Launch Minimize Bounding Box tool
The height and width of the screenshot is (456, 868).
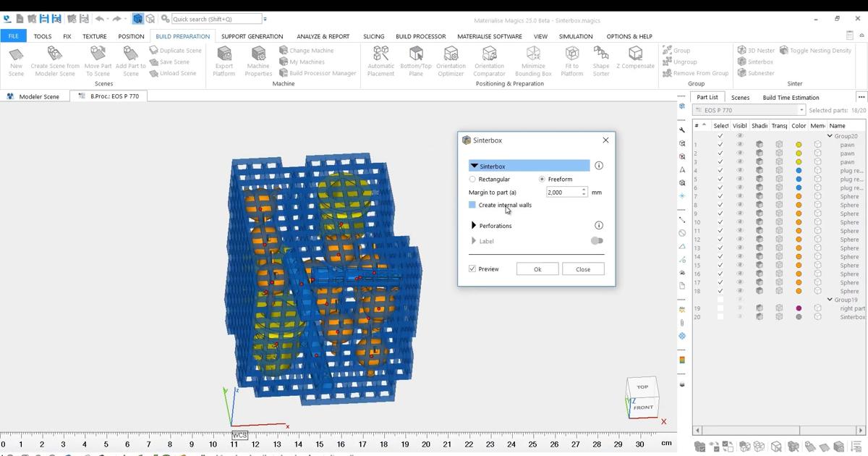point(533,55)
